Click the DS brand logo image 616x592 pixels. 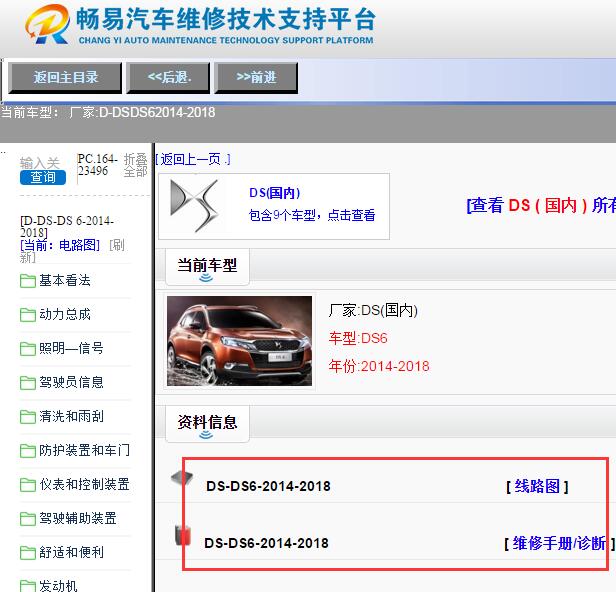click(194, 205)
